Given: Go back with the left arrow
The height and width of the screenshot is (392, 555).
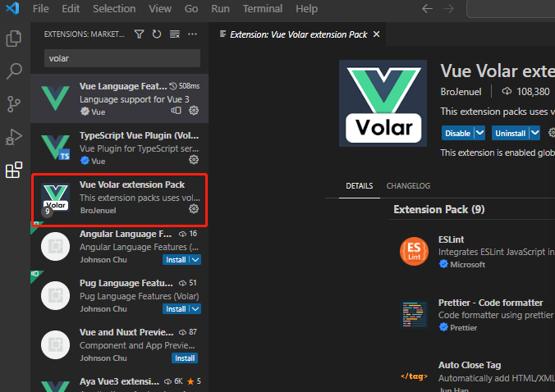Looking at the screenshot, I should click(x=427, y=8).
